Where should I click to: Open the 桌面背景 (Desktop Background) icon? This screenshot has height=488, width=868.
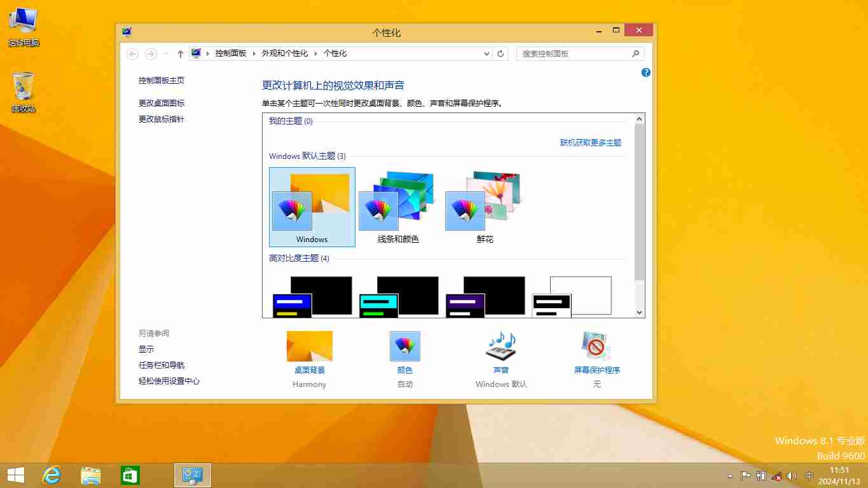point(310,346)
